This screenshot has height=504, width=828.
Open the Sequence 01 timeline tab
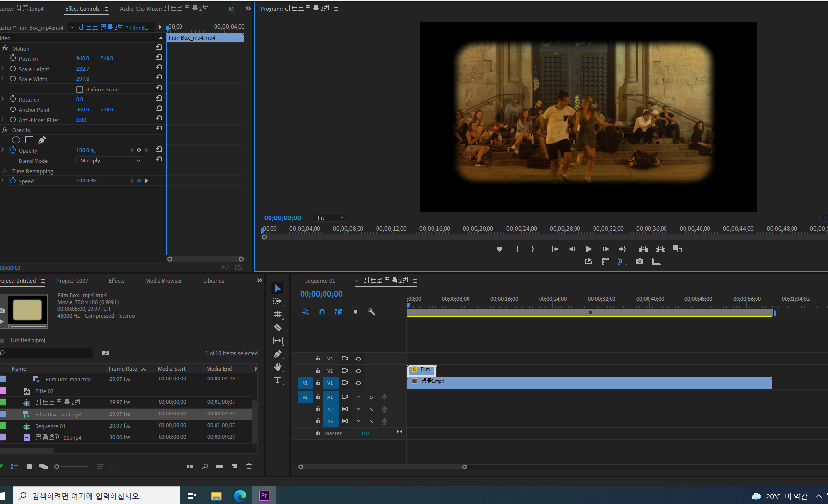[x=320, y=281]
